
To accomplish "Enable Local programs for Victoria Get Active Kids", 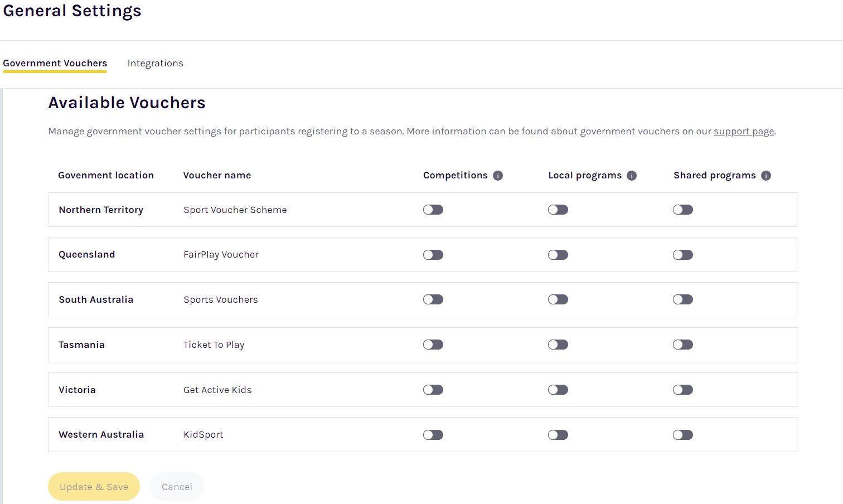I will 558,390.
